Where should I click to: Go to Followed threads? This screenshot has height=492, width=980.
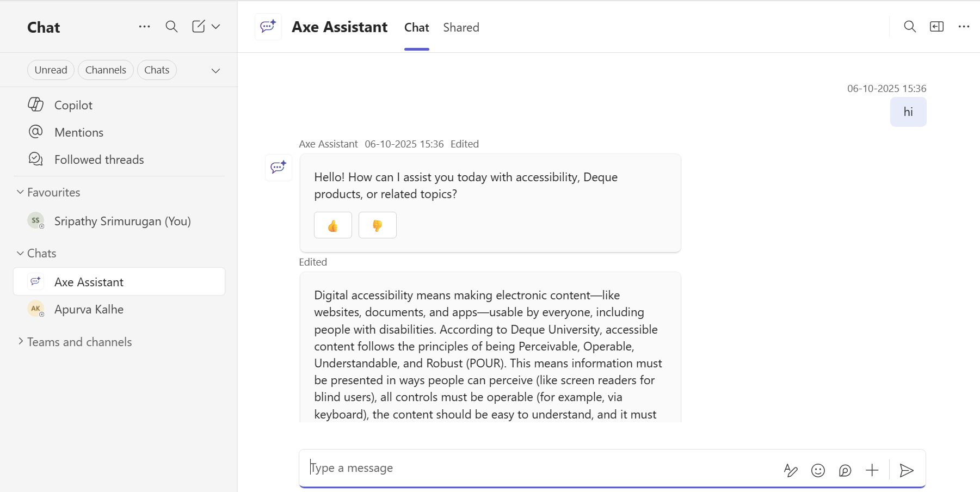[x=98, y=159]
